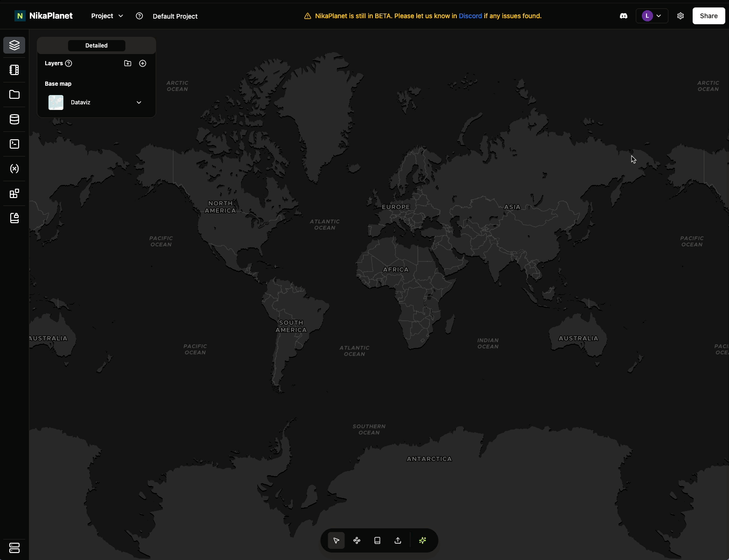
Task: Open the components icon in the sidebar
Action: pyautogui.click(x=14, y=193)
